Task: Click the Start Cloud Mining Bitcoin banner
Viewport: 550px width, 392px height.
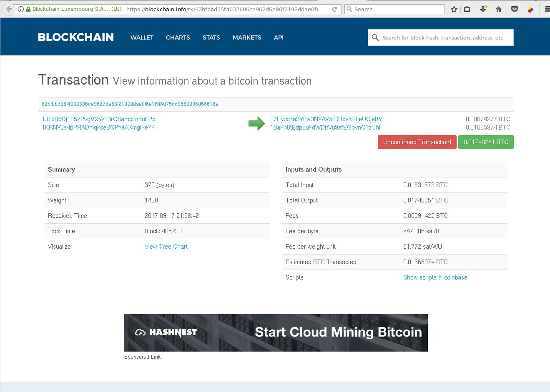Action: tap(276, 333)
